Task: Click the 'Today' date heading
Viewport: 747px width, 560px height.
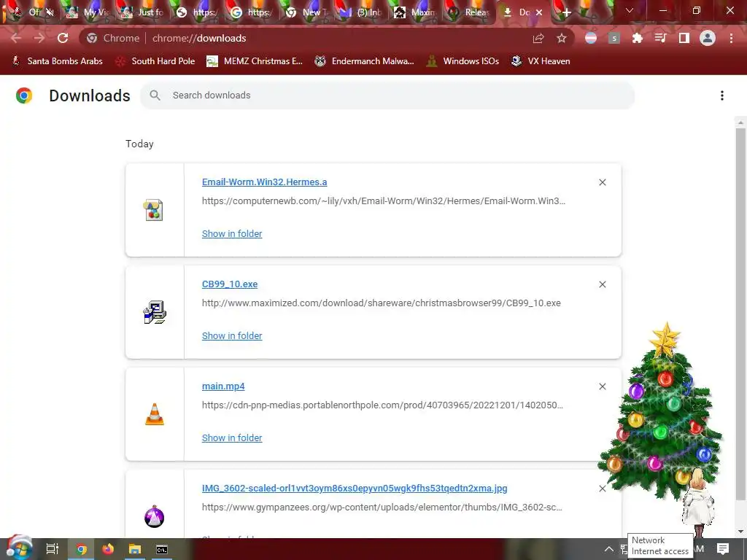Action: pos(139,144)
